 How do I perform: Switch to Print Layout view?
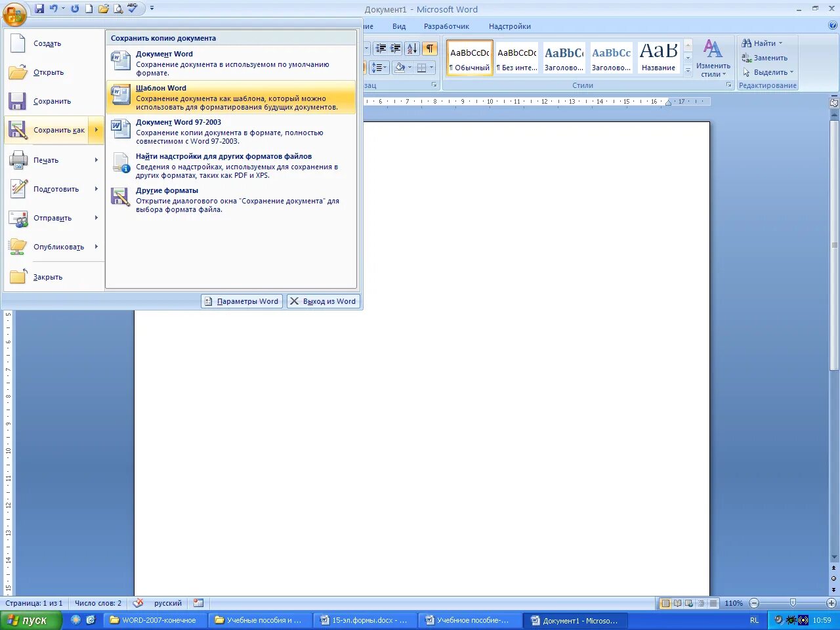(x=665, y=603)
